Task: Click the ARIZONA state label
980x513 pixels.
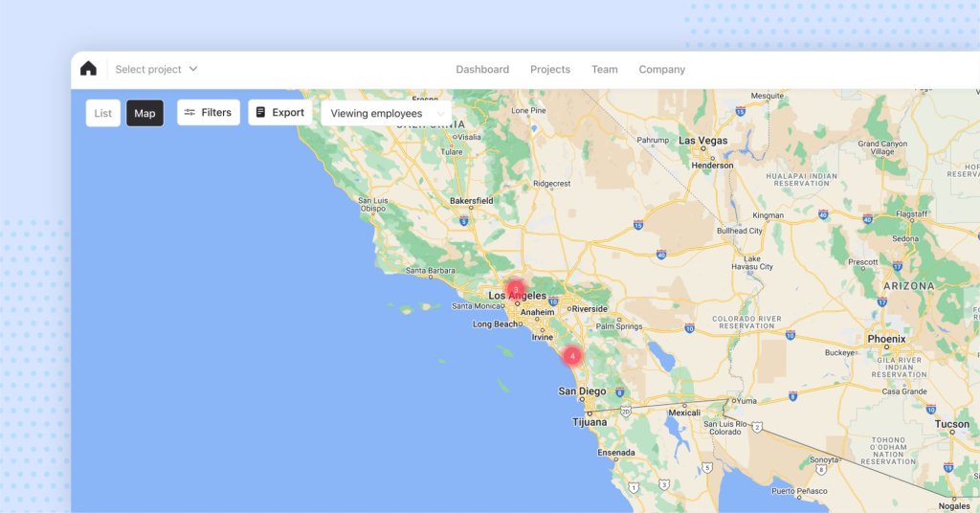Action: pos(909,286)
